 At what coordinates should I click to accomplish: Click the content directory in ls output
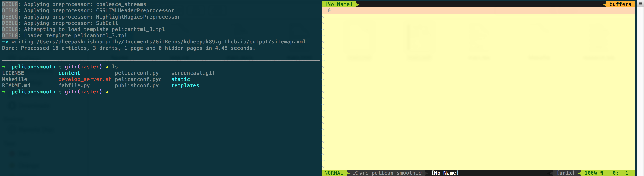click(69, 73)
